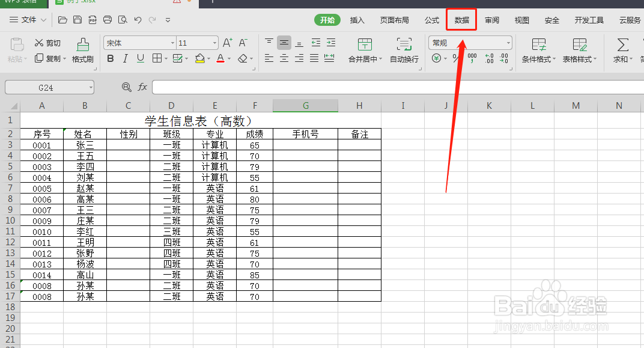The width and height of the screenshot is (644, 348).
Task: Click the G24 name box field
Action: 48,87
